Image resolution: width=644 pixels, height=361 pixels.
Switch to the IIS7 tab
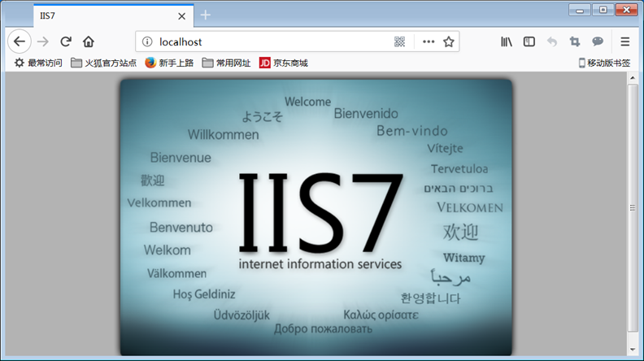point(114,16)
